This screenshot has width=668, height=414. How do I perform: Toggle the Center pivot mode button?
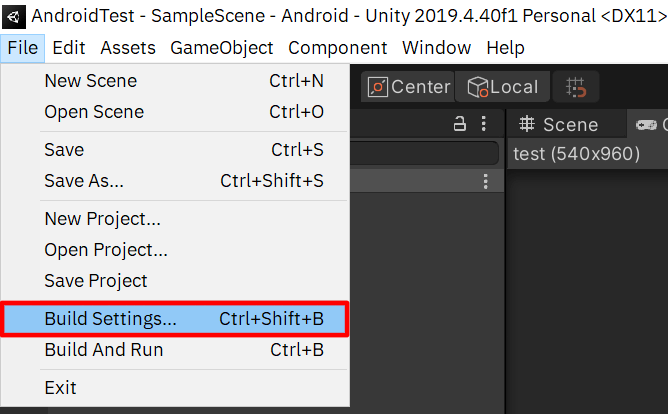click(x=409, y=87)
